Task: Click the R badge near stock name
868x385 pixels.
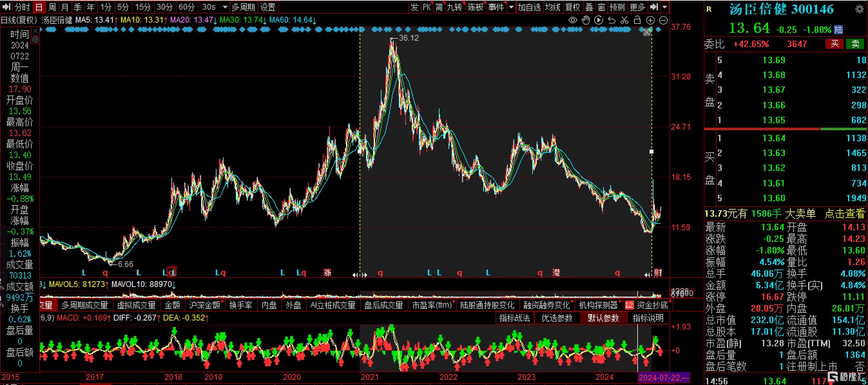Action: (709, 9)
